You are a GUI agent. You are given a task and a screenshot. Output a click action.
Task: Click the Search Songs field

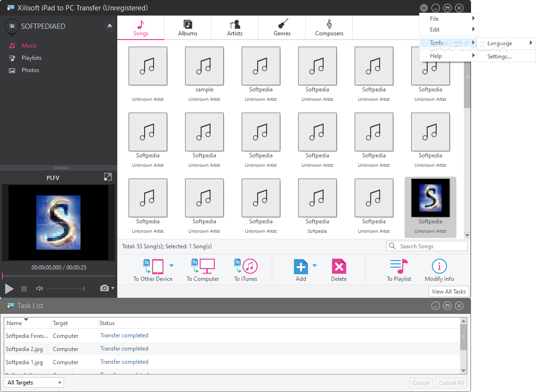point(427,246)
